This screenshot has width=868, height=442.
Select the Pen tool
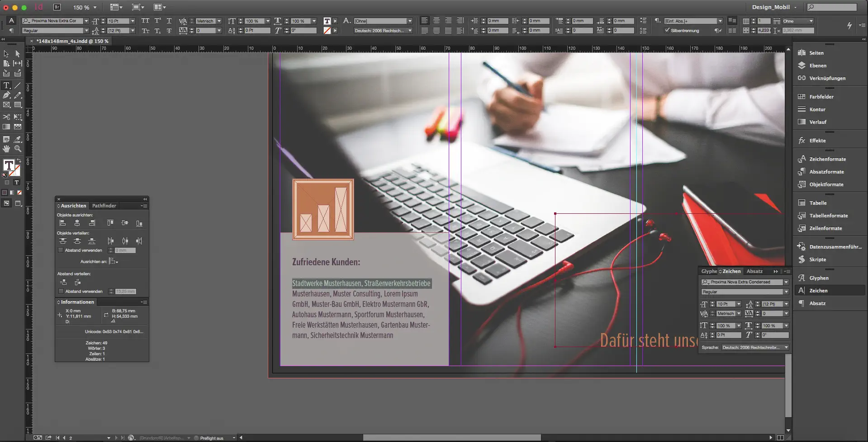pos(6,95)
